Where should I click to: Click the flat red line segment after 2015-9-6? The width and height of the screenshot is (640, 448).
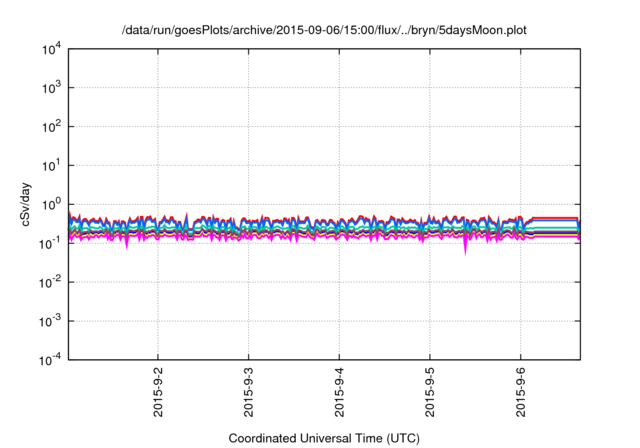(556, 218)
